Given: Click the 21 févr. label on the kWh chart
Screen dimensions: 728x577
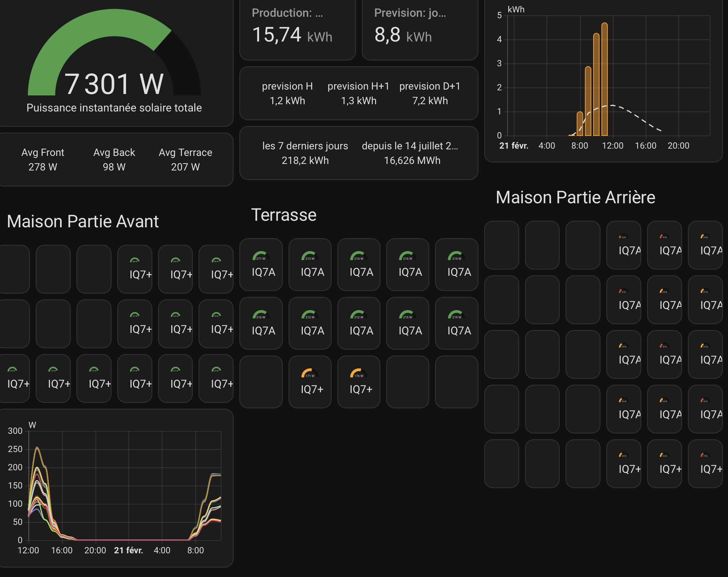Looking at the screenshot, I should [513, 146].
